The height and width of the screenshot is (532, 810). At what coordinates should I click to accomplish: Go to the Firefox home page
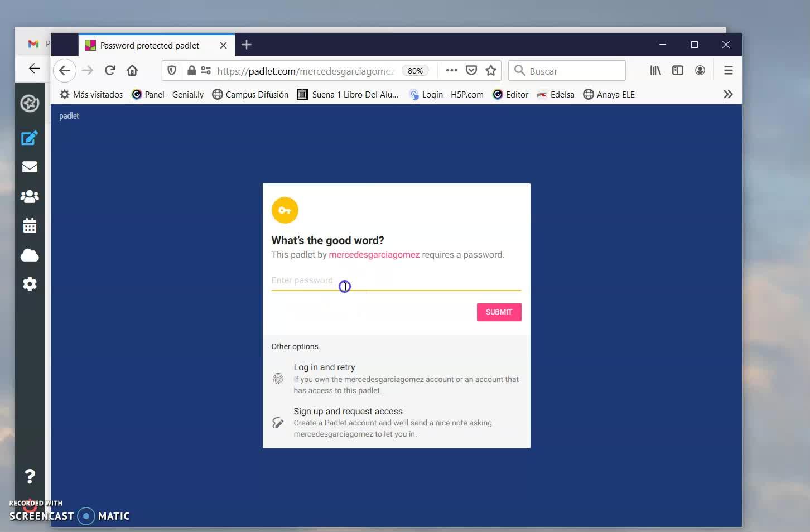tap(132, 70)
